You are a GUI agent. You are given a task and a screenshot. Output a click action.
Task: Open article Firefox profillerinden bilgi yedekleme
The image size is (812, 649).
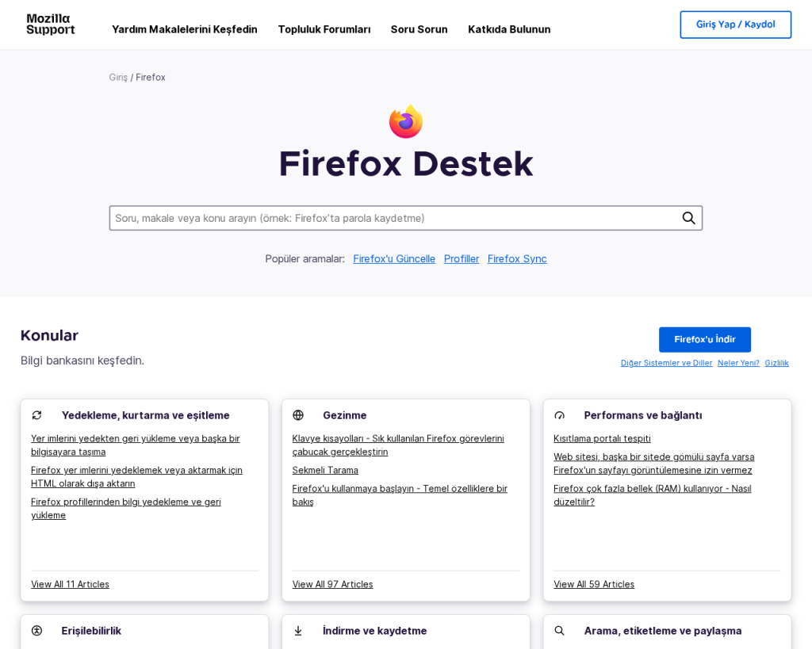pos(126,508)
